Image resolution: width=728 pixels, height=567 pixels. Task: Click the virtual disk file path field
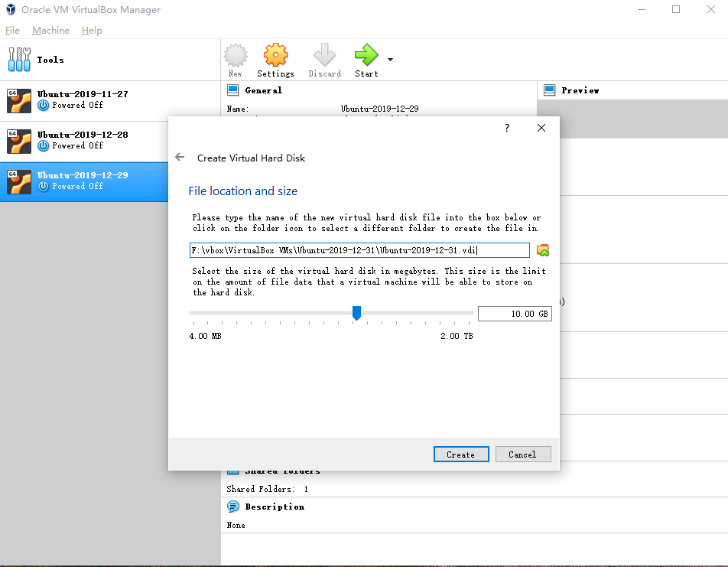tap(359, 250)
